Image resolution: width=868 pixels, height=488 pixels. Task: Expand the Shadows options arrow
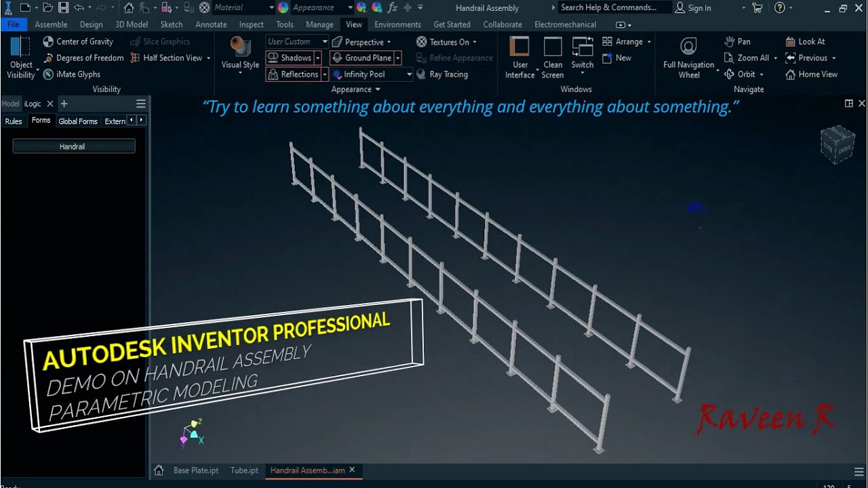pyautogui.click(x=317, y=58)
